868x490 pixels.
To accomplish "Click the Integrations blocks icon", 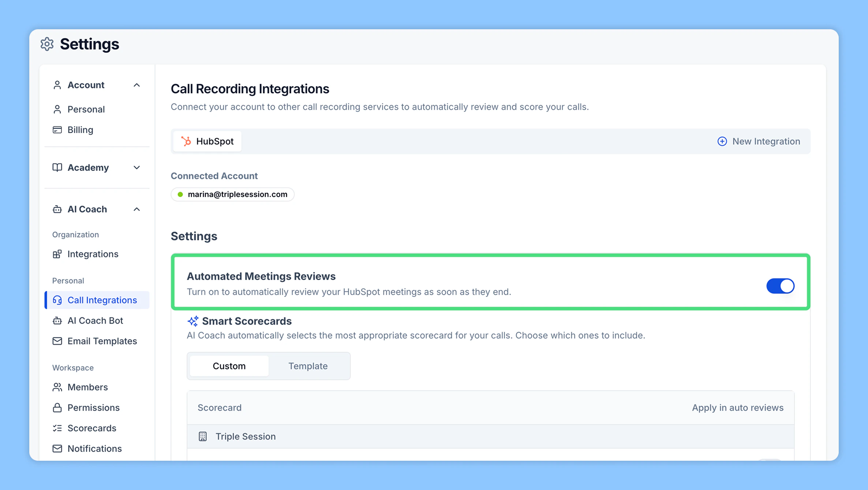I will (57, 254).
